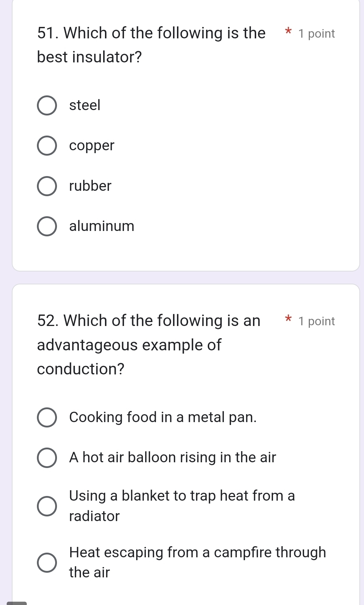Image resolution: width=364 pixels, height=605 pixels.
Task: Choose radio for "A hot air balloon rising"
Action: tap(47, 458)
